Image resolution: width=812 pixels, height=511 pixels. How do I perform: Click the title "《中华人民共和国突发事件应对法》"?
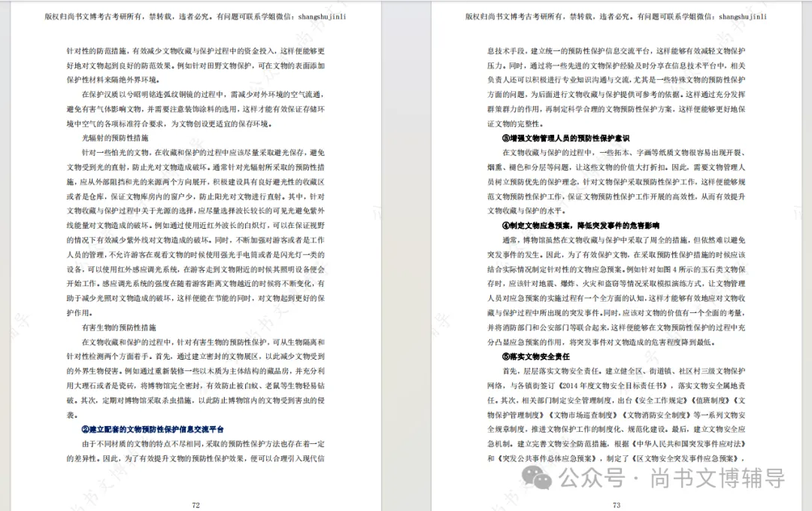pos(687,444)
